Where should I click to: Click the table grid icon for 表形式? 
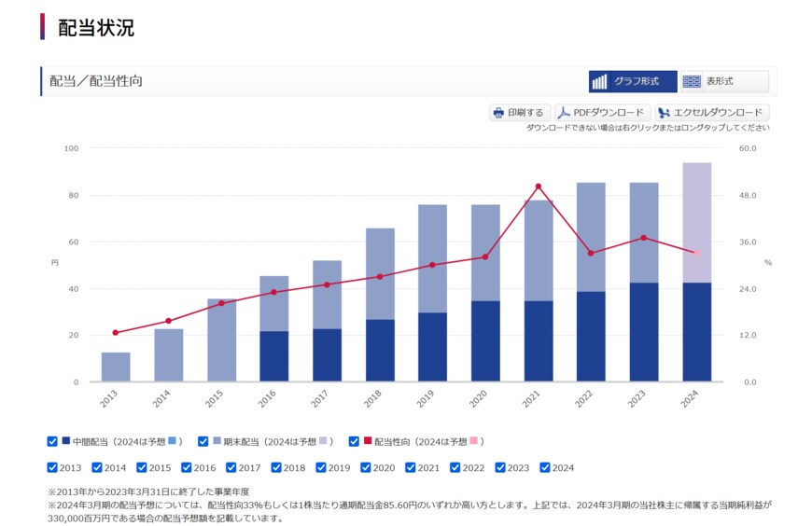[x=692, y=82]
